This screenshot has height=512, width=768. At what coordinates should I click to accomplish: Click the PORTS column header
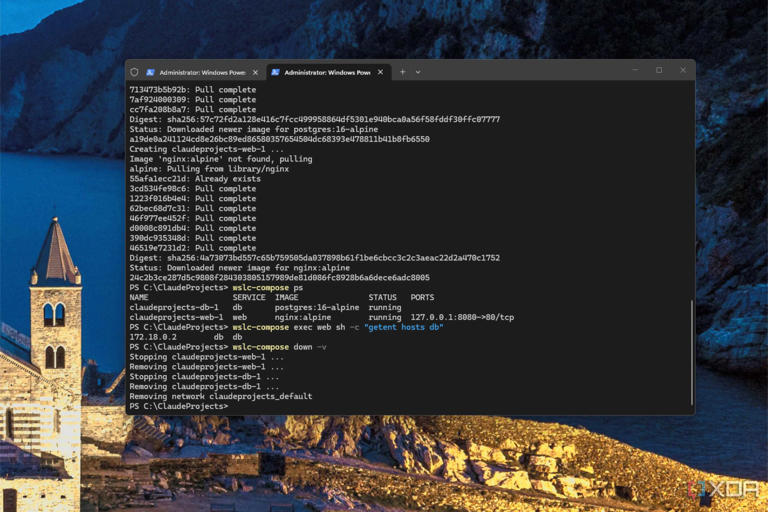point(422,297)
